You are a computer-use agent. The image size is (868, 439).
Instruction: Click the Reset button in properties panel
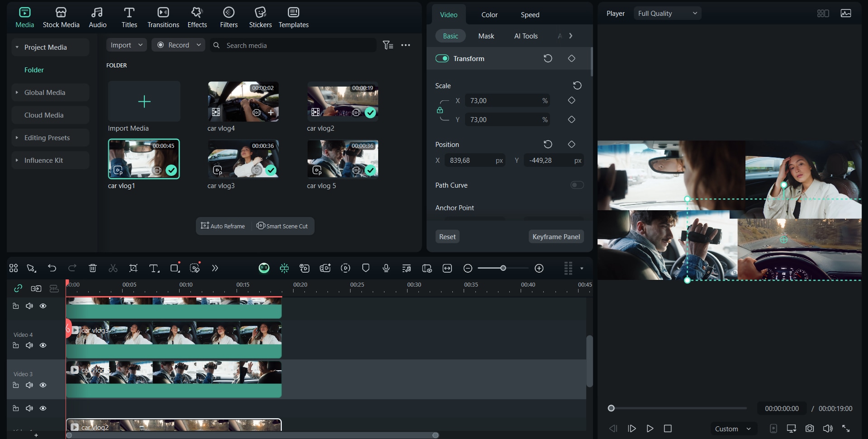[447, 236]
